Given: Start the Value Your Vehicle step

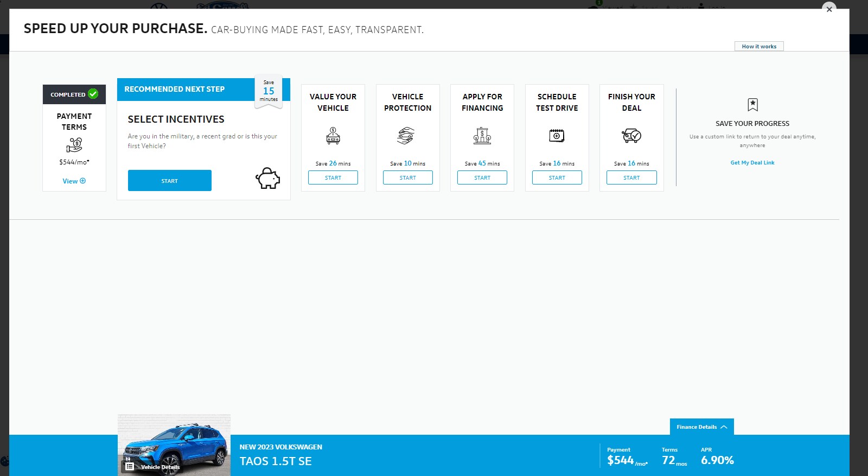Looking at the screenshot, I should click(333, 177).
